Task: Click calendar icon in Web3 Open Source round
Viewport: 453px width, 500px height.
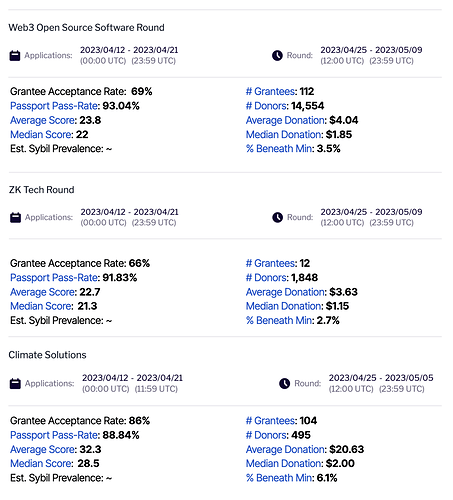Action: [15, 55]
